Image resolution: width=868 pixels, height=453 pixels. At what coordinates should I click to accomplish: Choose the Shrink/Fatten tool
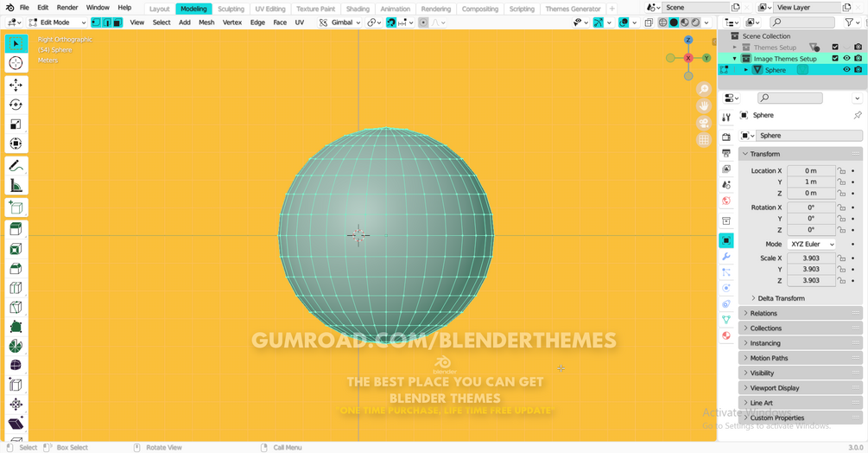pyautogui.click(x=16, y=405)
